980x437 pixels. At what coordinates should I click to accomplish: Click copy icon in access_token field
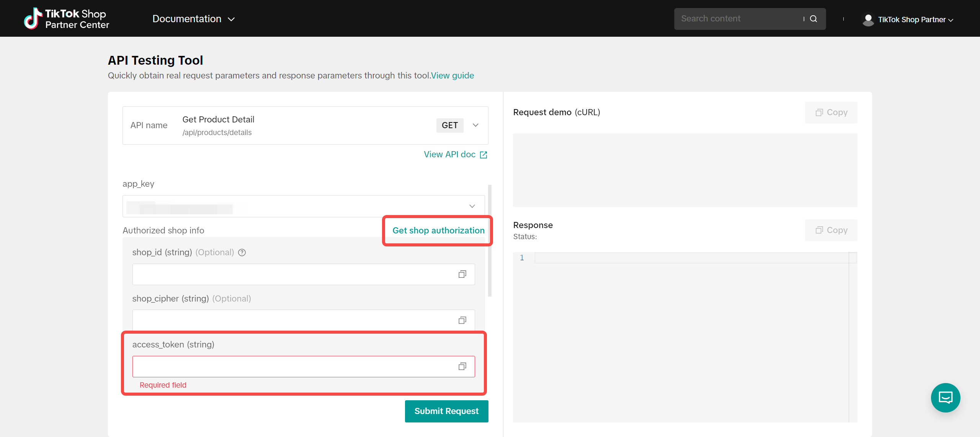462,366
